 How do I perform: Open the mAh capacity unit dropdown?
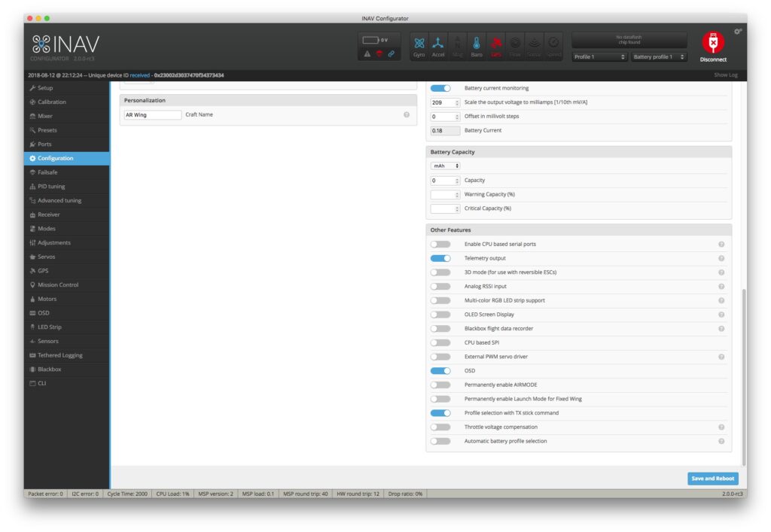point(445,166)
